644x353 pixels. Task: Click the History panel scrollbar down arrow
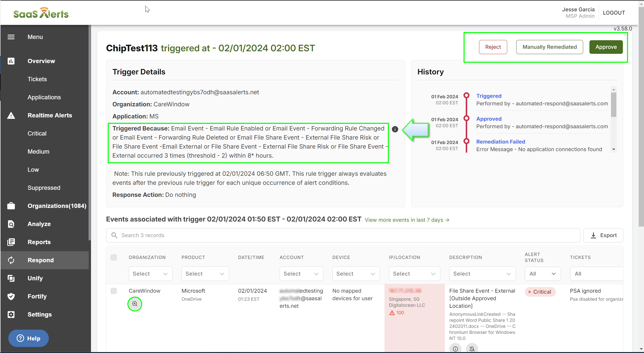click(x=614, y=149)
